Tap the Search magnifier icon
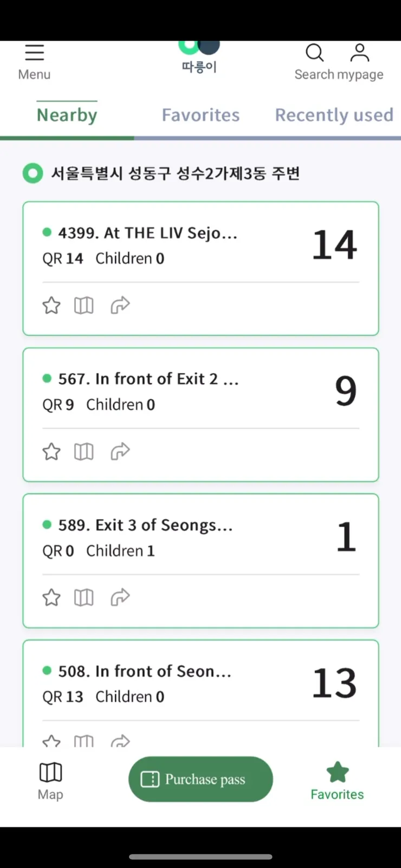 (x=314, y=53)
